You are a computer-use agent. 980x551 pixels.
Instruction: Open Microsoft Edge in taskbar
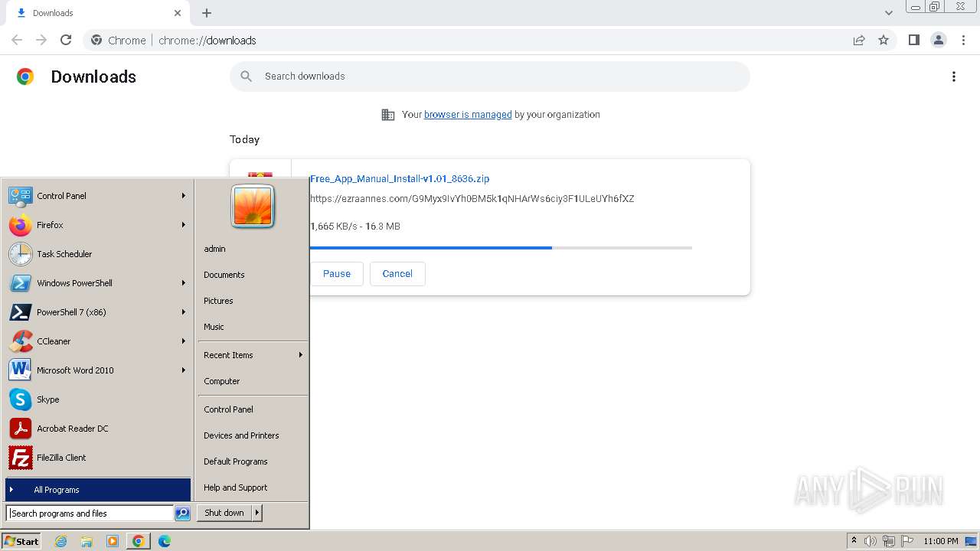point(165,541)
